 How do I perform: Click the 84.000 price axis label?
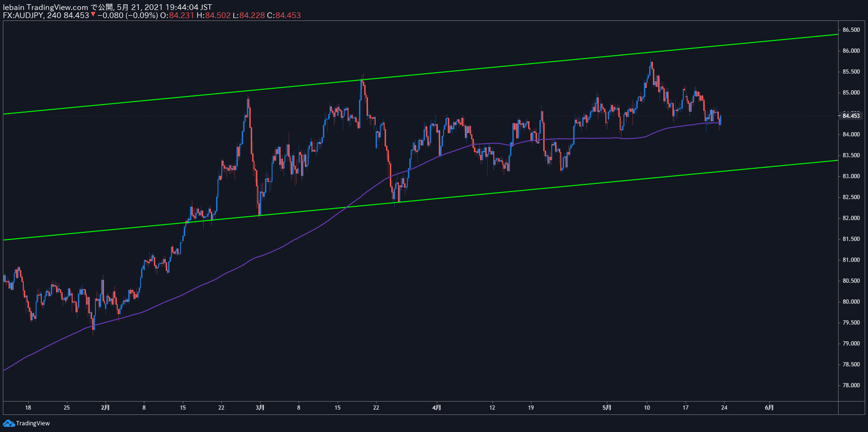pyautogui.click(x=851, y=134)
